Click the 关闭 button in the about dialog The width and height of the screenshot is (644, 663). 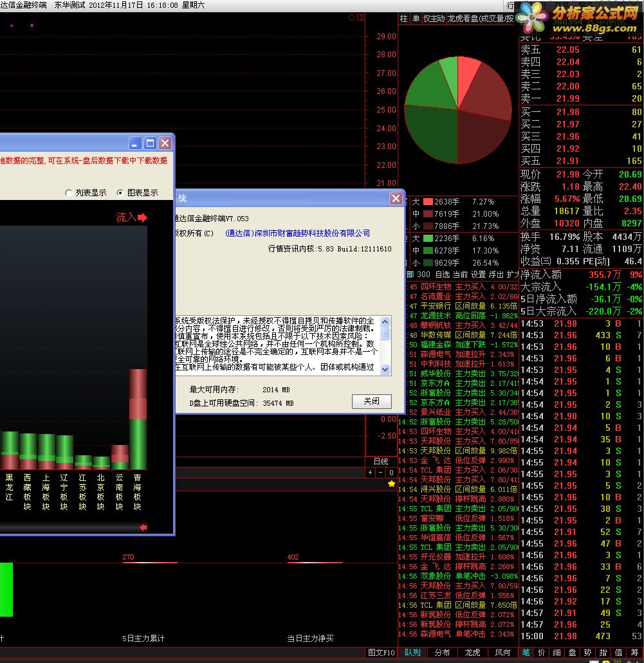click(x=371, y=401)
